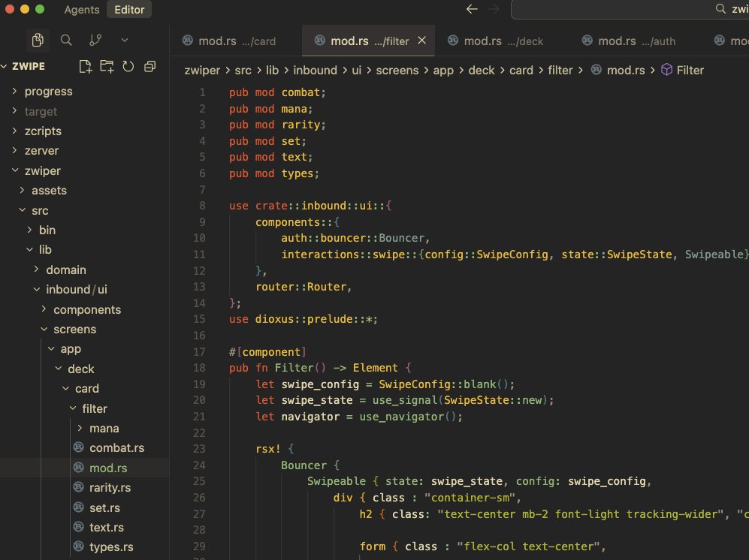Select mod.rs in the file tree

tap(108, 468)
